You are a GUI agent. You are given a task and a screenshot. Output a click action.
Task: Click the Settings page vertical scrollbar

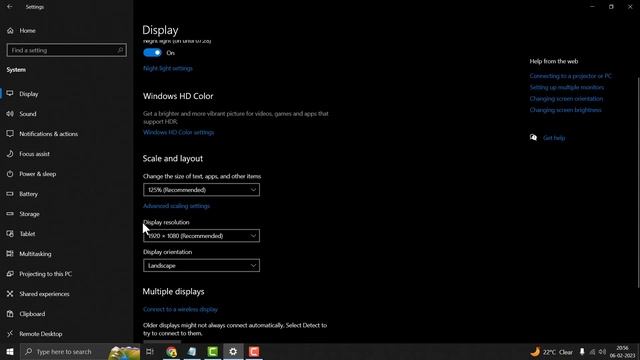click(x=638, y=182)
